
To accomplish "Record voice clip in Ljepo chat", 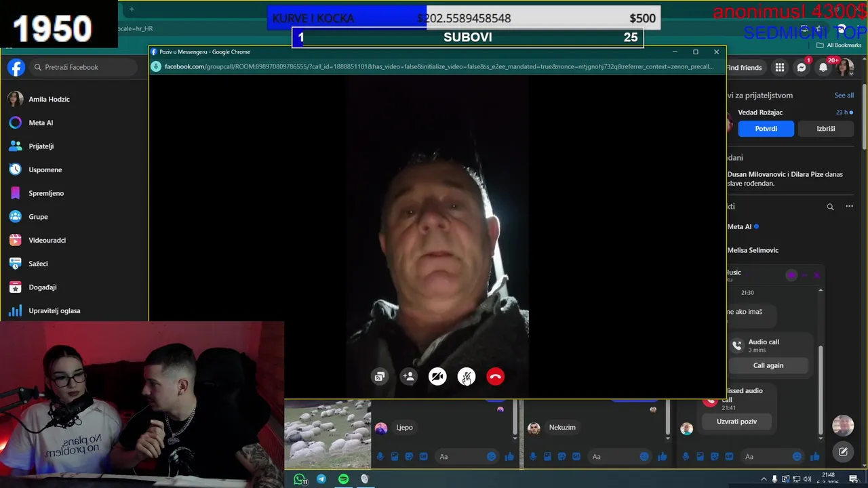I will (x=380, y=457).
